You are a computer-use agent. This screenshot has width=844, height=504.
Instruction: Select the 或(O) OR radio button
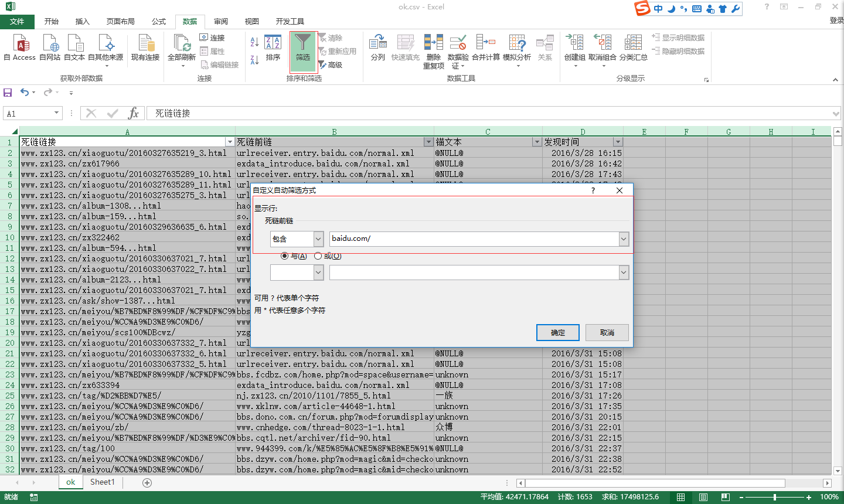pos(318,256)
